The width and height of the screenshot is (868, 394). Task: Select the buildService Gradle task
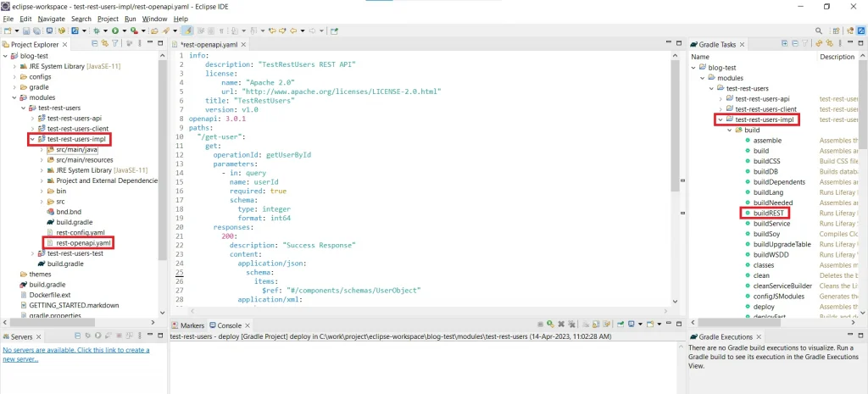[771, 224]
